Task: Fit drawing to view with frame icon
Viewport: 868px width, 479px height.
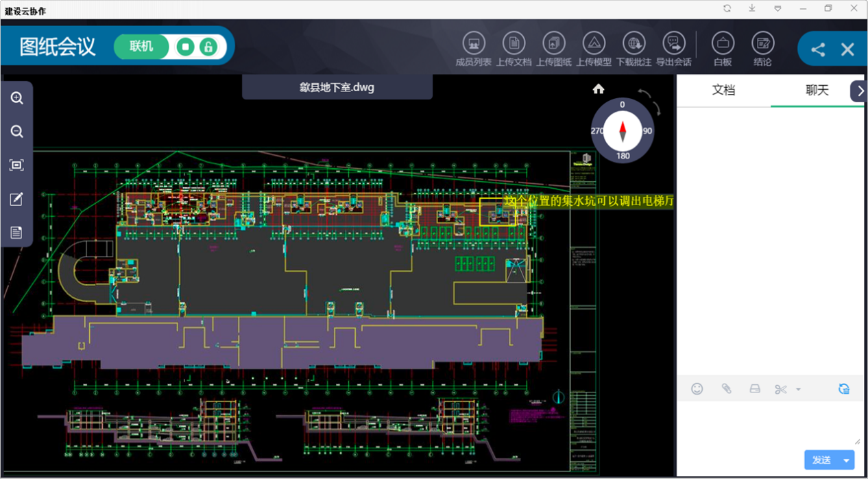Action: (17, 165)
